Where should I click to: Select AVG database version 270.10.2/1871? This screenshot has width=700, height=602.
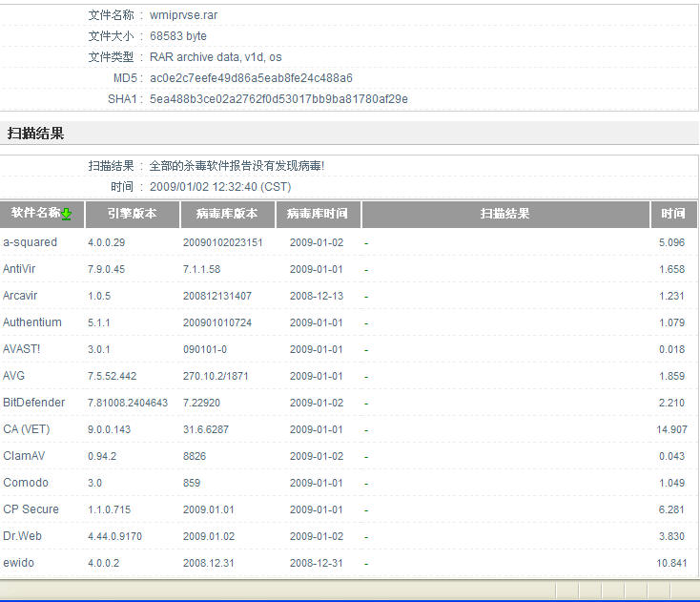[216, 377]
